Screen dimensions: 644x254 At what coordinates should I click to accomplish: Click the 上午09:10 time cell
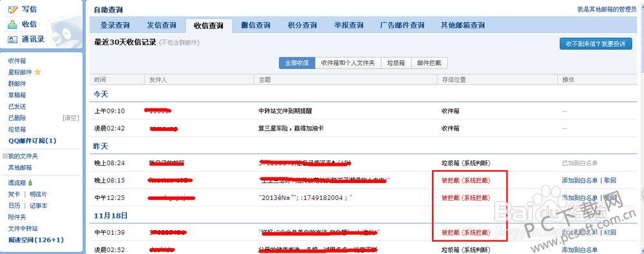click(109, 111)
